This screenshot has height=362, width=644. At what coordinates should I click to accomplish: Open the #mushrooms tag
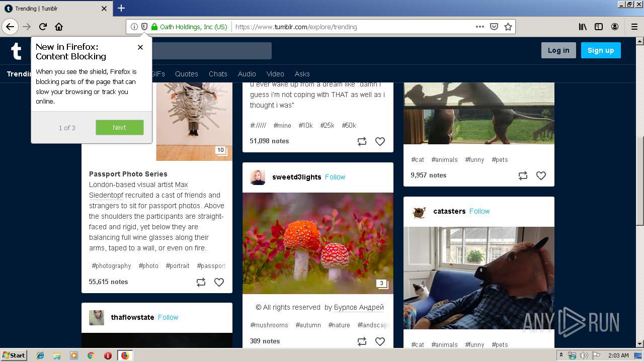[x=269, y=325]
